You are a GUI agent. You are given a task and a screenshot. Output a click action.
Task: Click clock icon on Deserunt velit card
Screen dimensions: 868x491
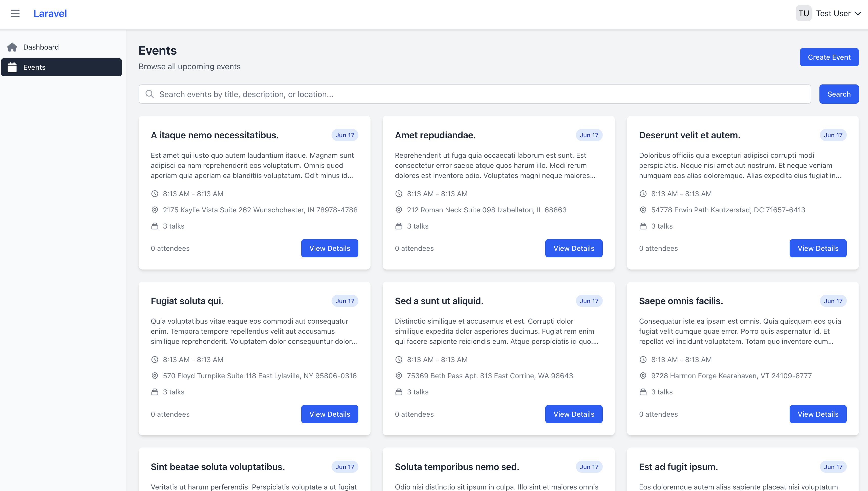pyautogui.click(x=643, y=194)
